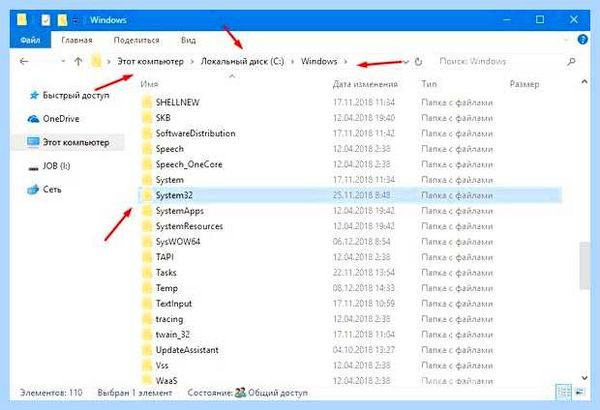
Task: Click the file list scroll up arrow
Action: (584, 82)
